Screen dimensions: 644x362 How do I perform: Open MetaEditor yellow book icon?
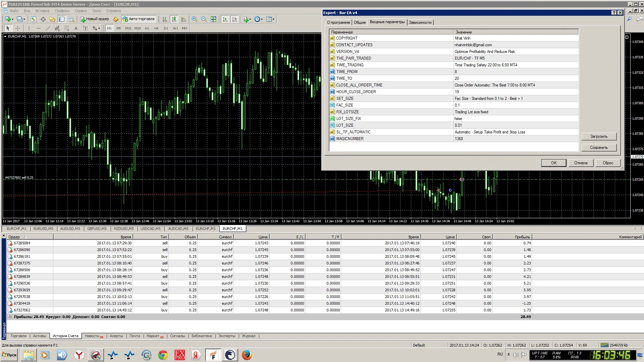[x=116, y=19]
